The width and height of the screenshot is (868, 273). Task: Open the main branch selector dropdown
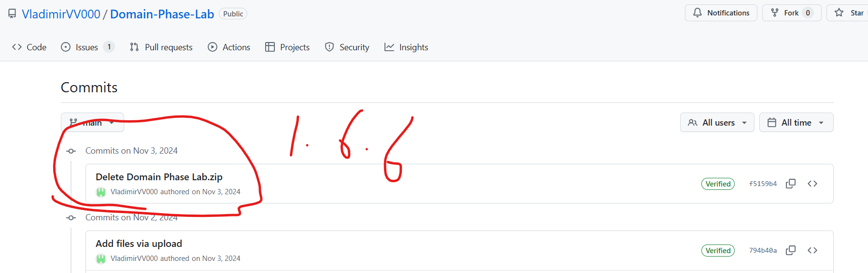(x=92, y=122)
